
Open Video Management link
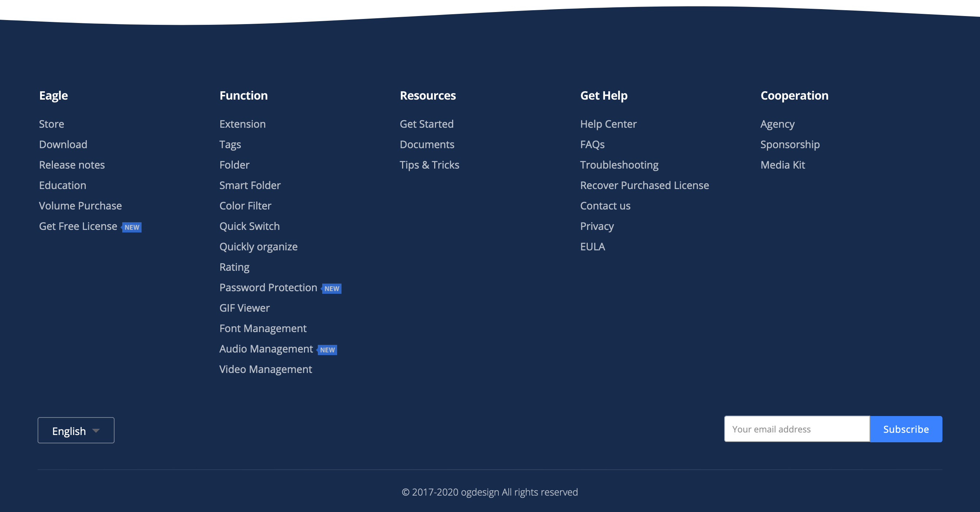[x=266, y=369]
